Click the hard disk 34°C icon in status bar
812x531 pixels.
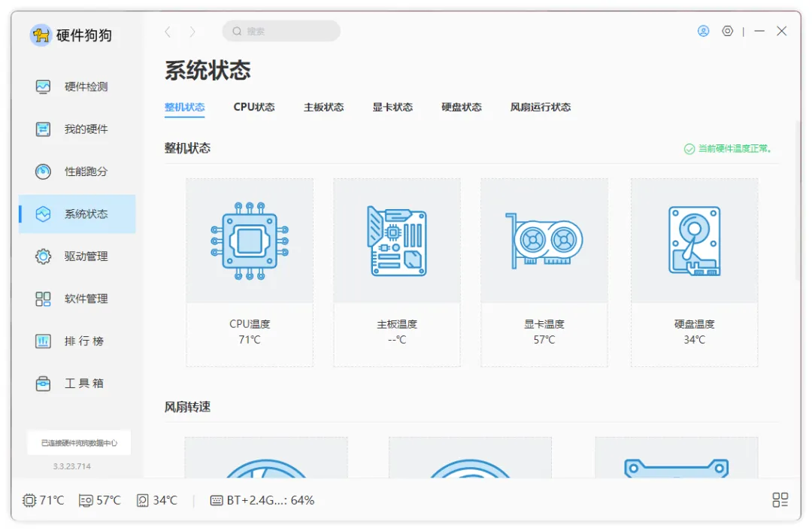point(144,499)
